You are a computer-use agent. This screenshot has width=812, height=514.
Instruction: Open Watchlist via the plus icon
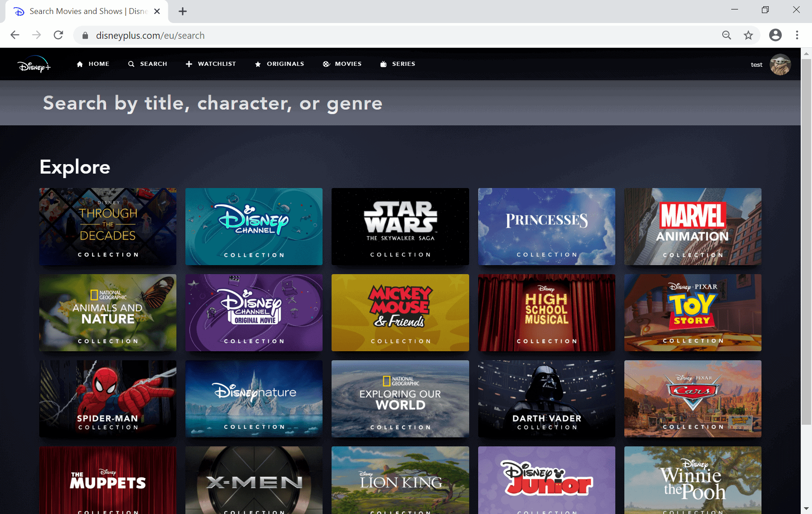pos(189,64)
